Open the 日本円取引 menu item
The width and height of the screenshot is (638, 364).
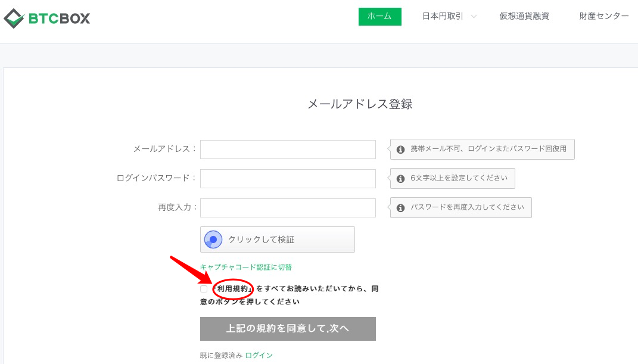point(443,16)
